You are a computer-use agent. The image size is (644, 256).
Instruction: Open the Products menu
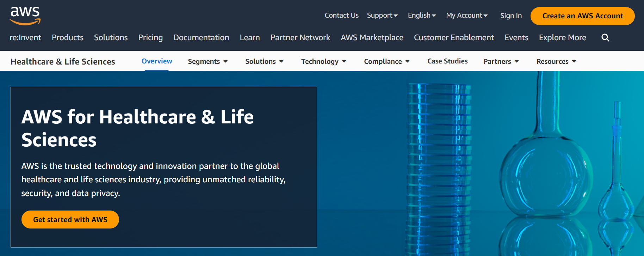[68, 37]
